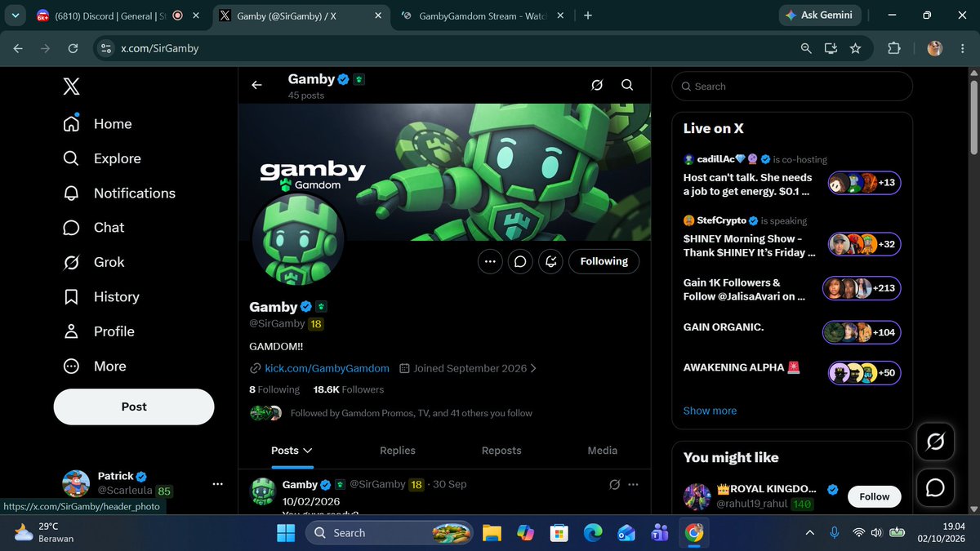View Gamby's 18.6K Followers list
980x551 pixels.
pyautogui.click(x=349, y=389)
